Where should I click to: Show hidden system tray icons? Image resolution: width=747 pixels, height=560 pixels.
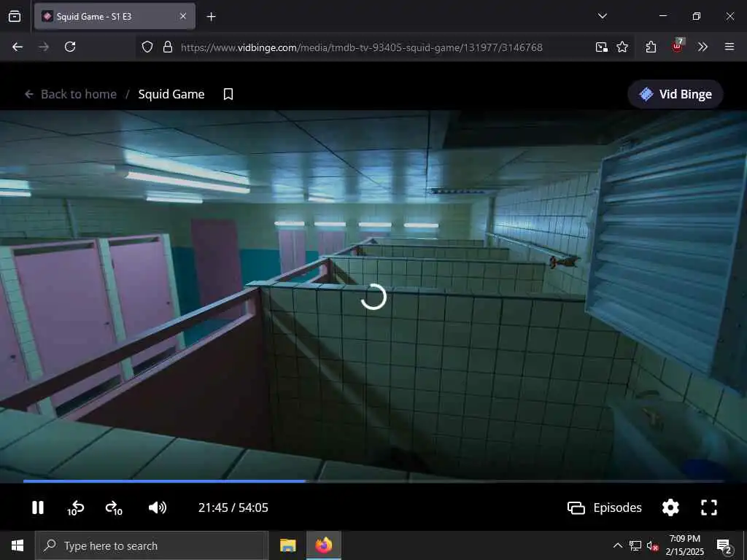(617, 545)
